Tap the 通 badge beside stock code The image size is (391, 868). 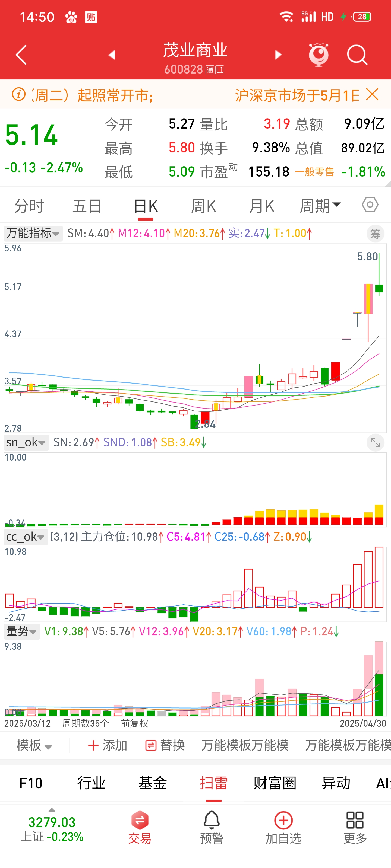(x=210, y=70)
